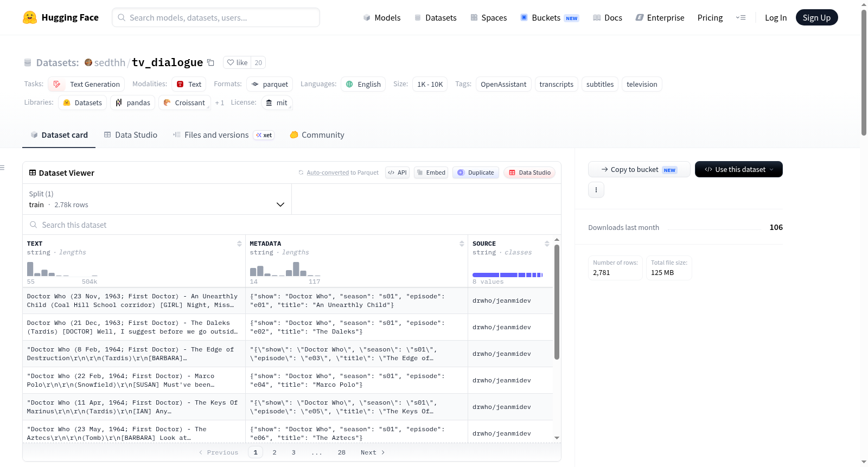Go to page 2 of the dataset

pyautogui.click(x=275, y=452)
